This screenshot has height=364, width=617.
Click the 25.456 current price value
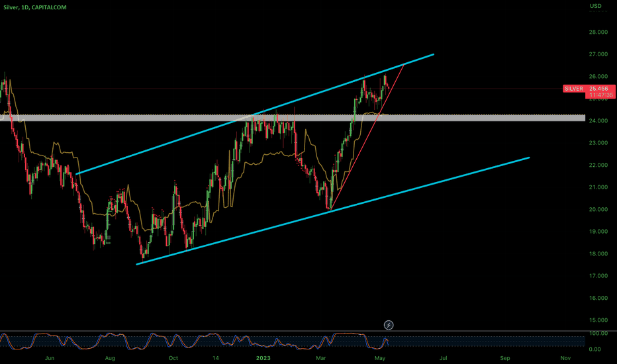[598, 89]
